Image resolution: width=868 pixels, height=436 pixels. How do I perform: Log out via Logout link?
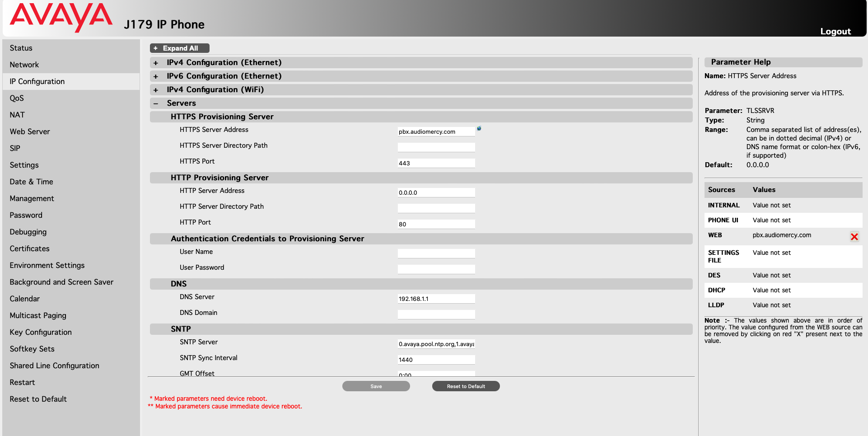(835, 31)
